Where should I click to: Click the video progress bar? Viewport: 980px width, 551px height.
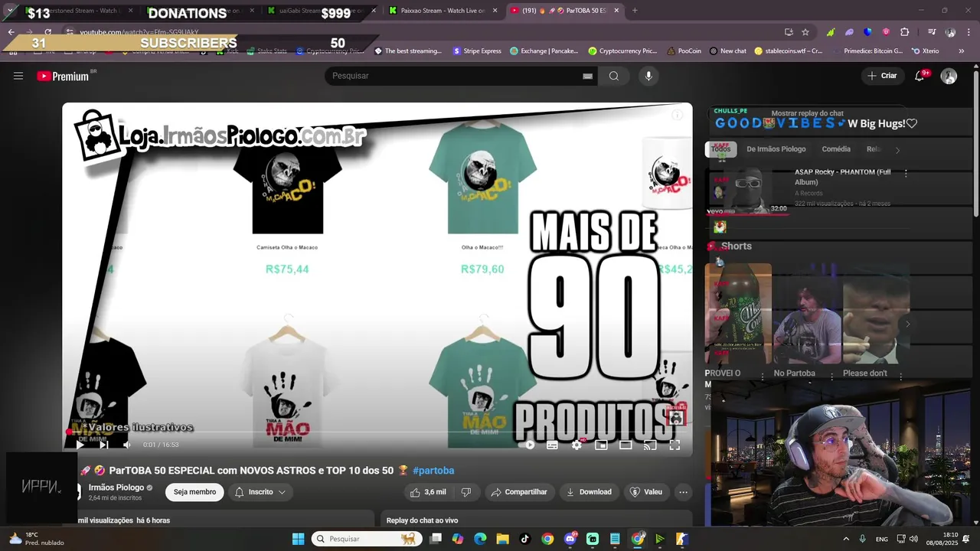377,432
